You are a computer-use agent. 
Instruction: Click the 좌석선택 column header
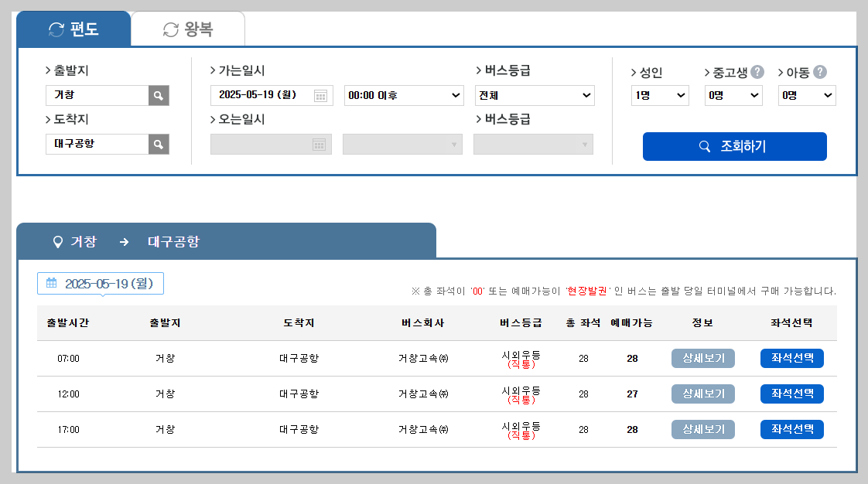tap(791, 323)
